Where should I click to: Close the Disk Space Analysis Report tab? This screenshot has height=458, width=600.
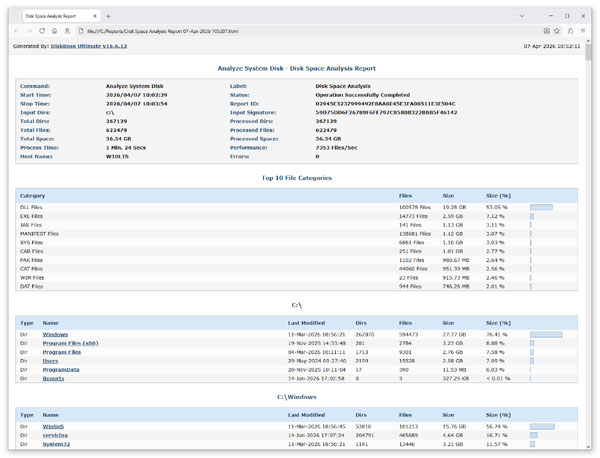(95, 16)
